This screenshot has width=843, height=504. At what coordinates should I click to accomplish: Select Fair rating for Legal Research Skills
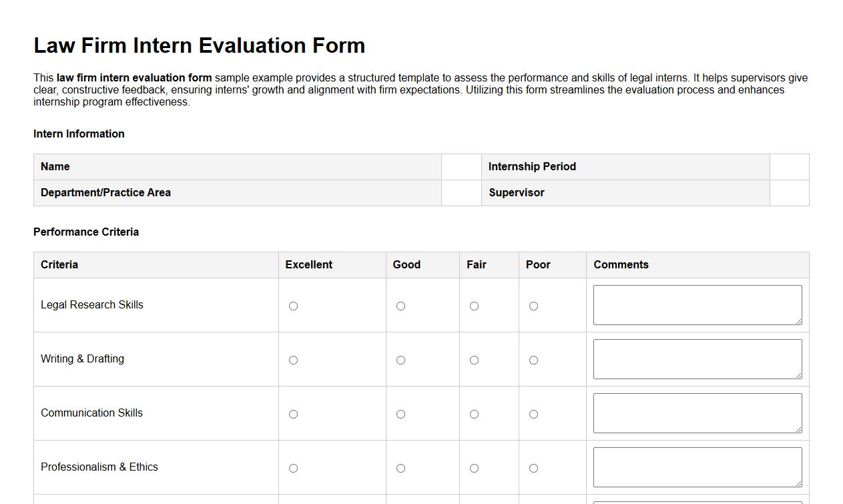pyautogui.click(x=474, y=306)
